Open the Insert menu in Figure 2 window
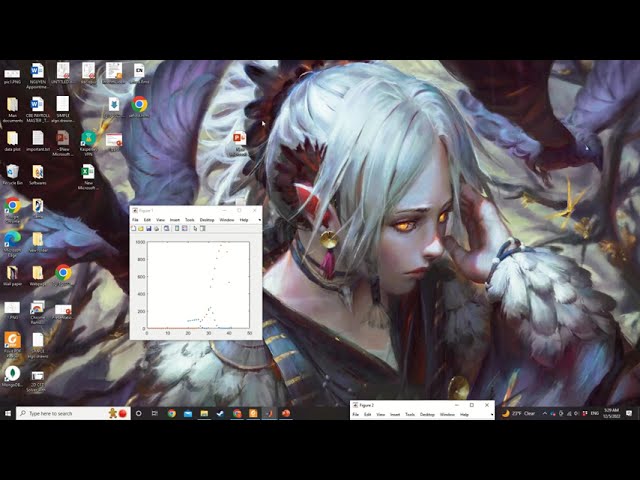This screenshot has width=640, height=480. [395, 415]
